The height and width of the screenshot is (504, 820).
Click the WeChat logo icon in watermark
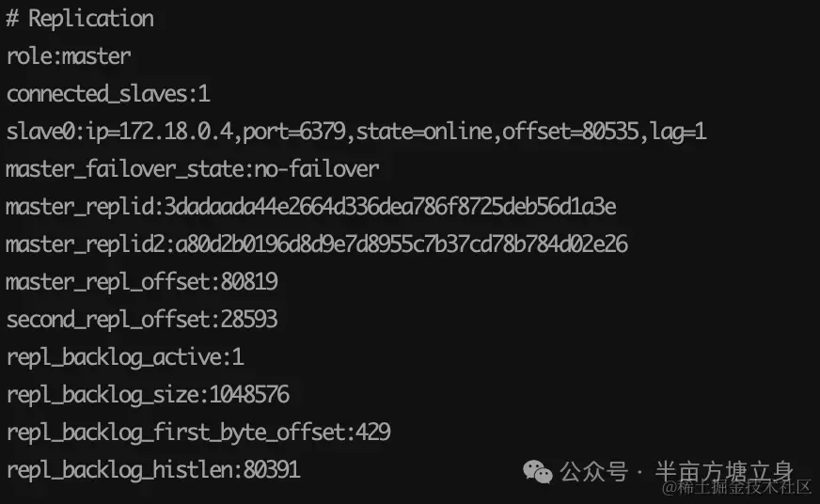538,472
